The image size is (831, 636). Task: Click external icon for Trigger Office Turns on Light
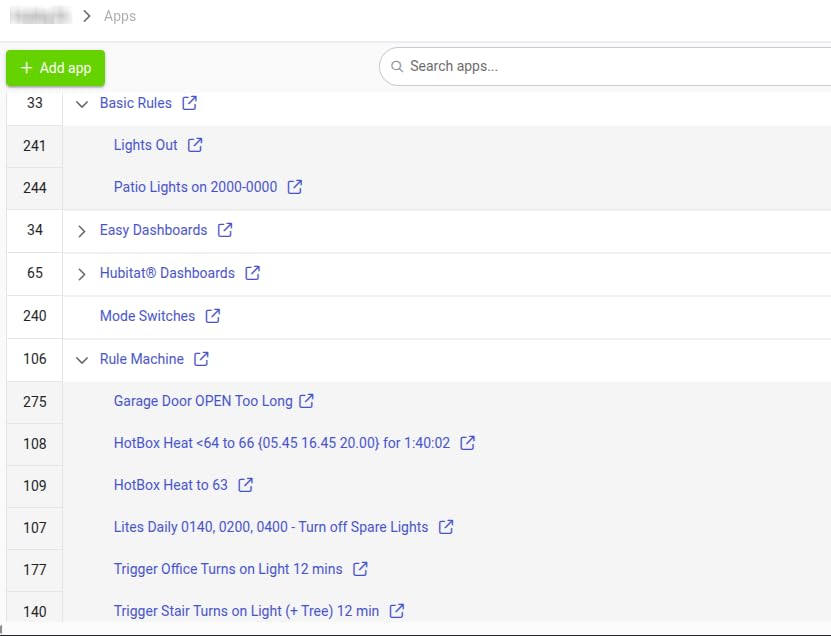(361, 569)
